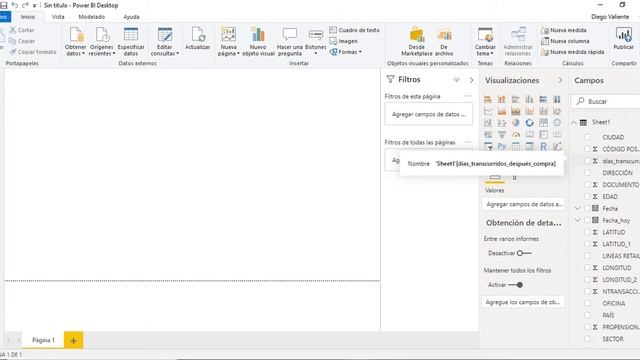Screen dimensions: 640x360
Task: Select the map globe visualization
Action: (x=557, y=123)
